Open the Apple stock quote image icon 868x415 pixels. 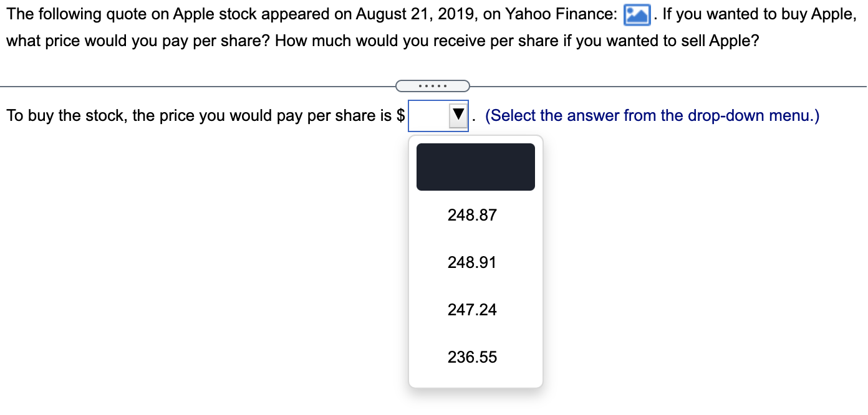point(637,15)
